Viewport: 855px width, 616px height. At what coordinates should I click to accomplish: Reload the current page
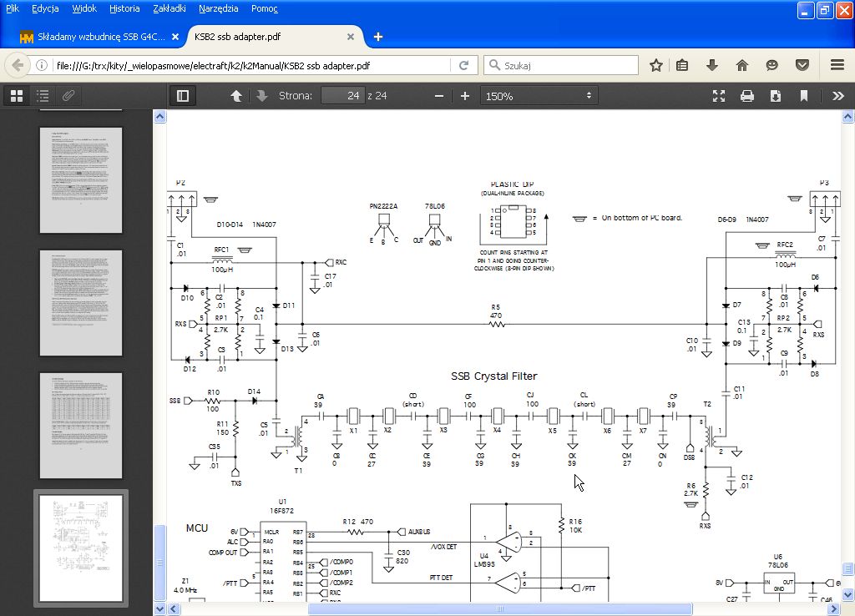click(x=464, y=65)
